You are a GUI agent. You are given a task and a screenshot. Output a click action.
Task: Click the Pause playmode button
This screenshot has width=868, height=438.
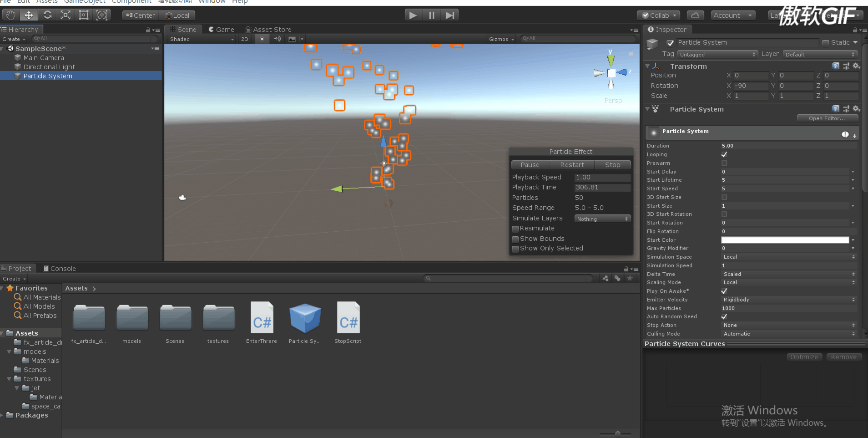[431, 15]
